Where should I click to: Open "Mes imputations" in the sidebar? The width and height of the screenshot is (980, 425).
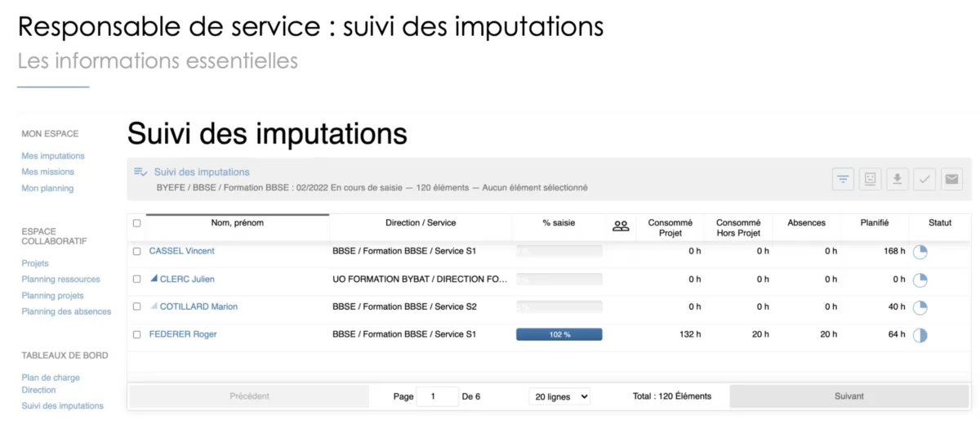point(53,156)
